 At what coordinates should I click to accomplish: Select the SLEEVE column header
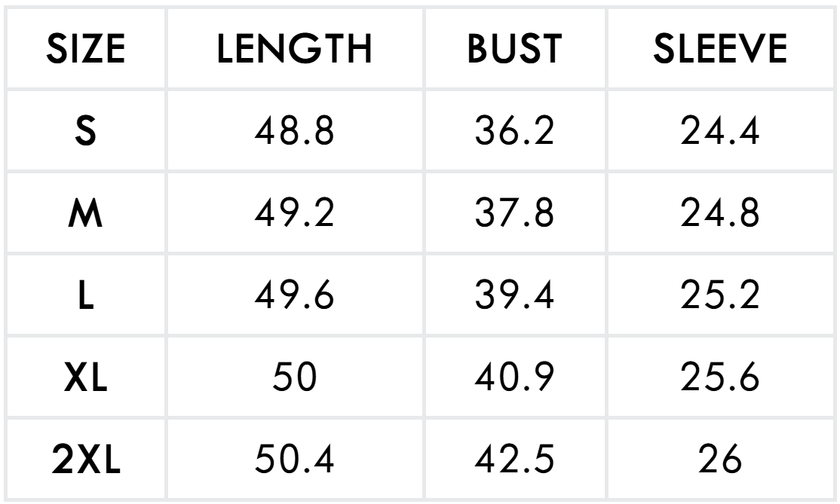pos(719,50)
